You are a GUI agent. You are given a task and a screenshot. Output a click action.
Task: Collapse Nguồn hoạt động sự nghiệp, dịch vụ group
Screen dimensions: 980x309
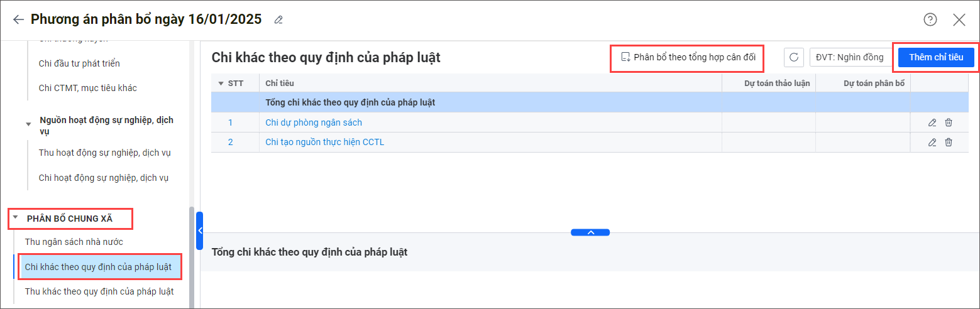pos(28,124)
